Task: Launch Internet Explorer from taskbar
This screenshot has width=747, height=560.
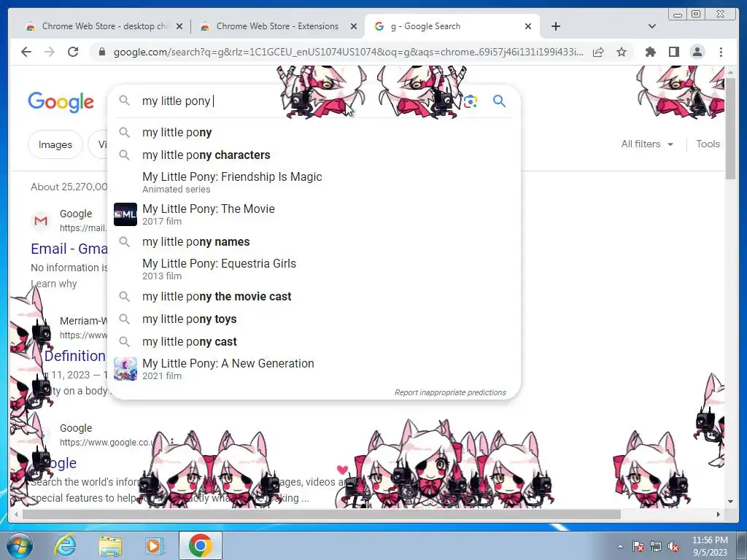Action: (x=65, y=545)
